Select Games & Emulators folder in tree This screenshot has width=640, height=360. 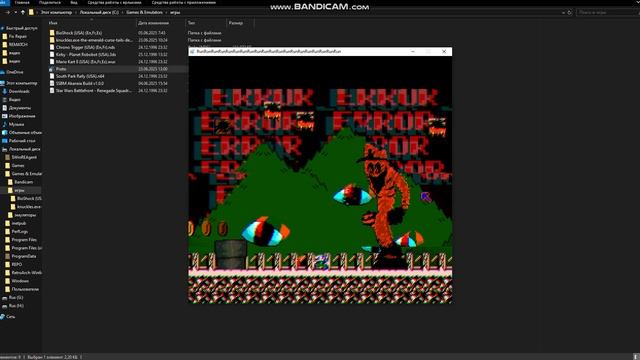[x=27, y=174]
